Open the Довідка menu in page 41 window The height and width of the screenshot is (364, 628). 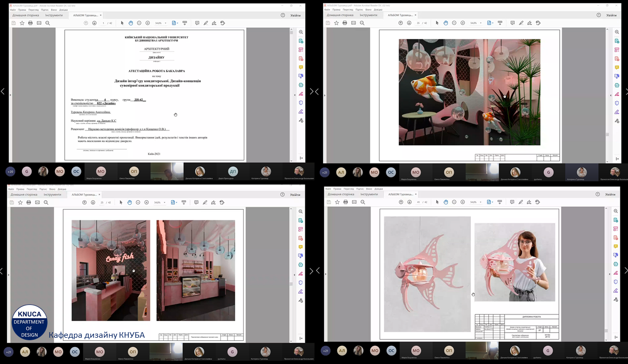tap(378, 189)
